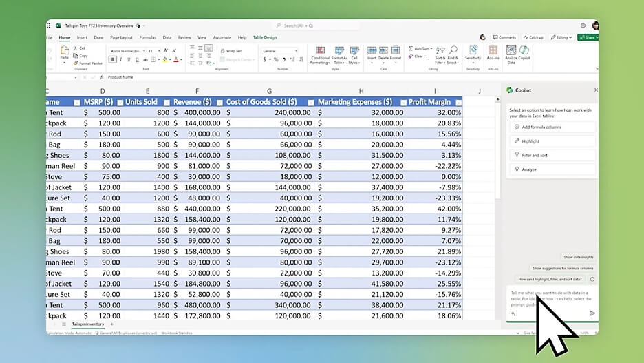The width and height of the screenshot is (644, 363).
Task: Open the Home ribbon tab
Action: tap(65, 37)
